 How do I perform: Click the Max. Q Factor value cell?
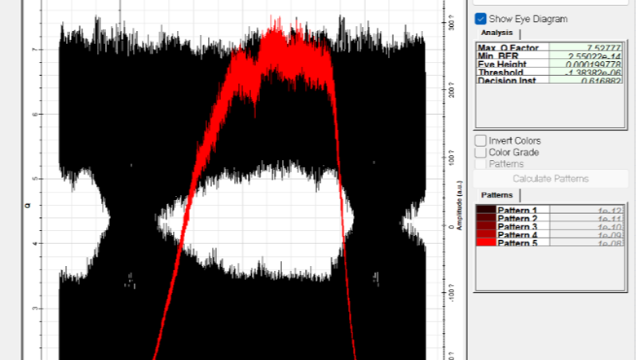pyautogui.click(x=586, y=47)
